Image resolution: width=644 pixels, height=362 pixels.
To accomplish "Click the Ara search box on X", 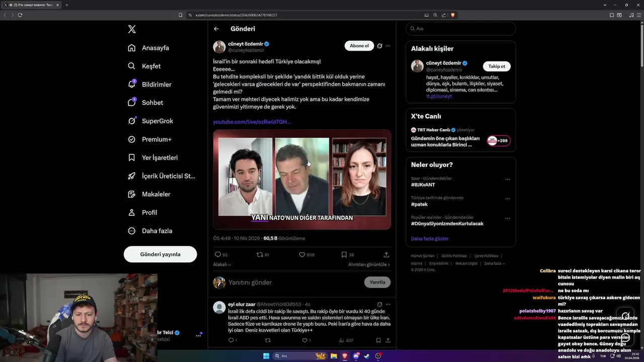I will pyautogui.click(x=461, y=29).
